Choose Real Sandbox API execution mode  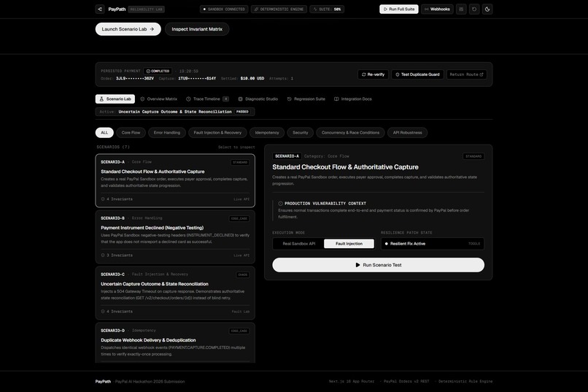299,244
